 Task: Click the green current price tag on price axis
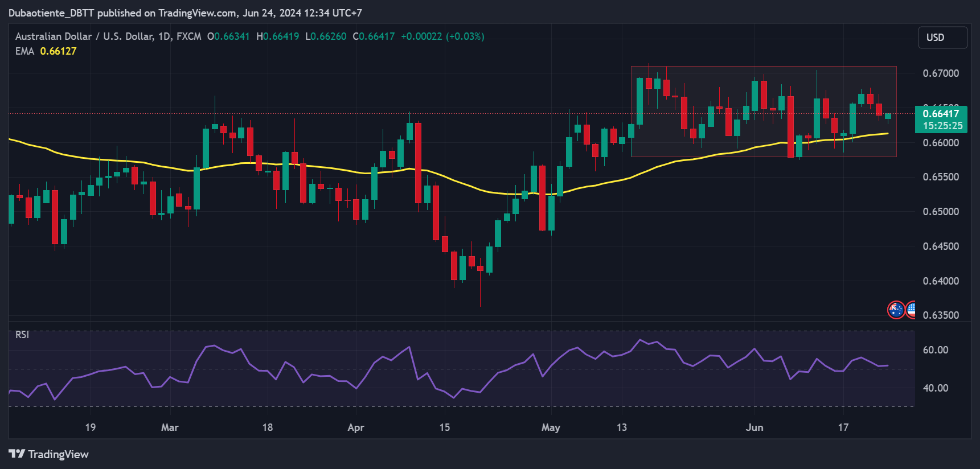tap(941, 119)
